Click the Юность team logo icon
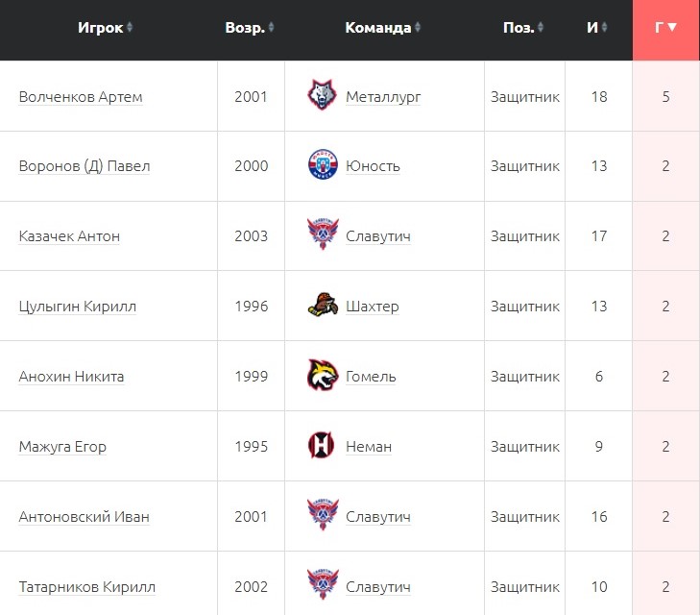 click(323, 166)
